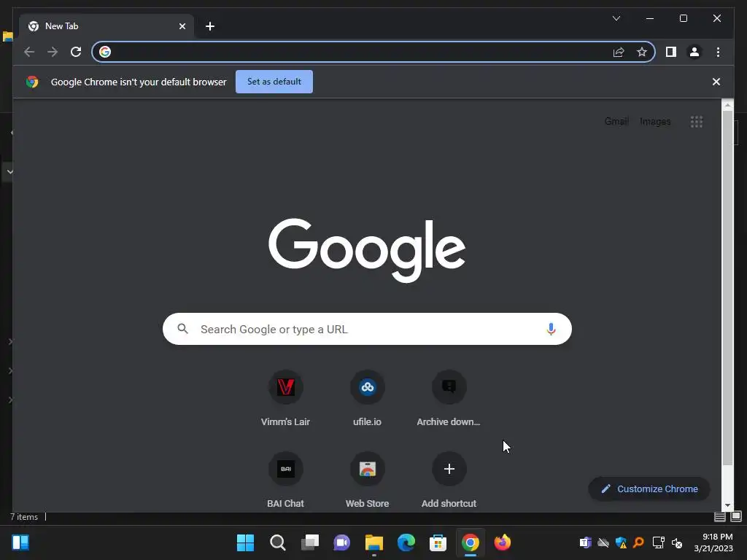
Task: Open Task View on taskbar
Action: coord(309,542)
